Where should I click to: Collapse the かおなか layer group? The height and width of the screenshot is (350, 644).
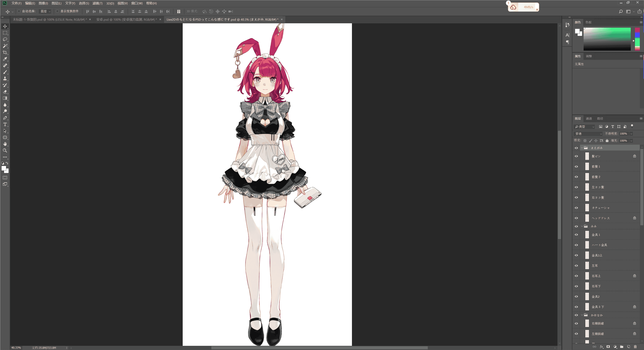[582, 315]
